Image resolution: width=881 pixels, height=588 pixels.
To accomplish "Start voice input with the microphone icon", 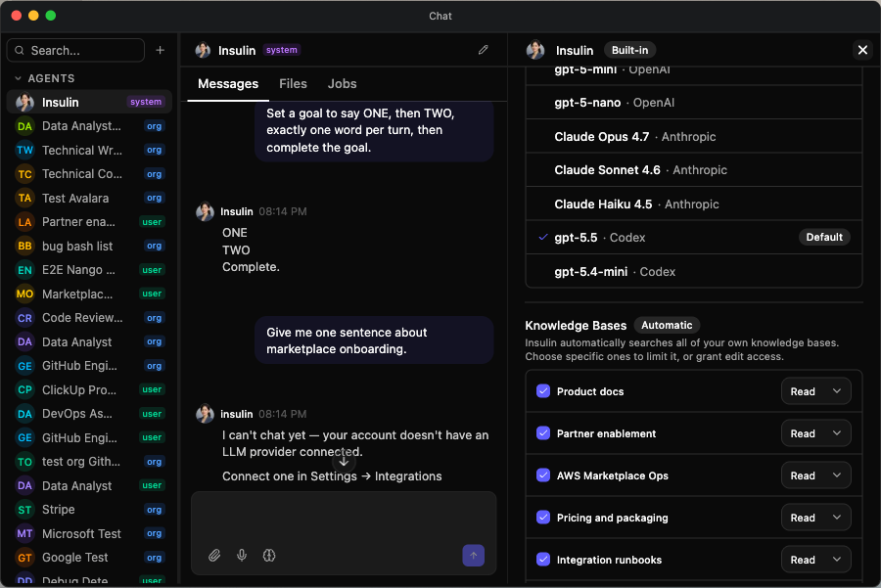I will pos(242,556).
